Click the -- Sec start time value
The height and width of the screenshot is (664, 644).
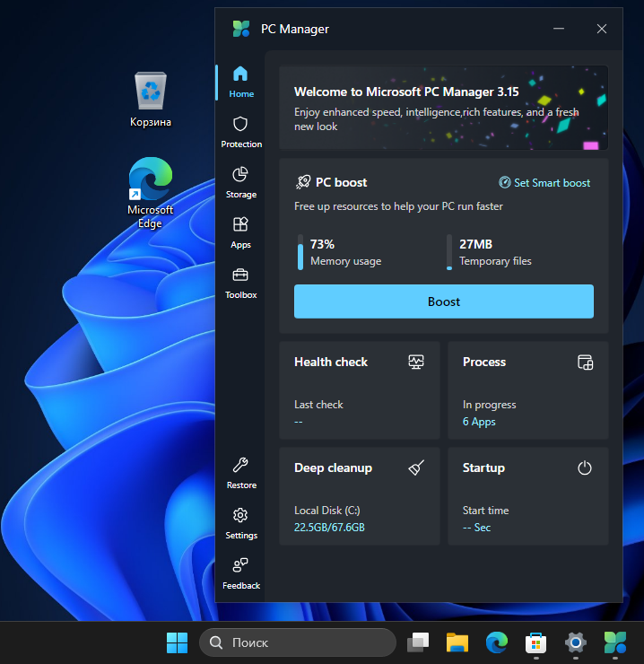pyautogui.click(x=476, y=528)
